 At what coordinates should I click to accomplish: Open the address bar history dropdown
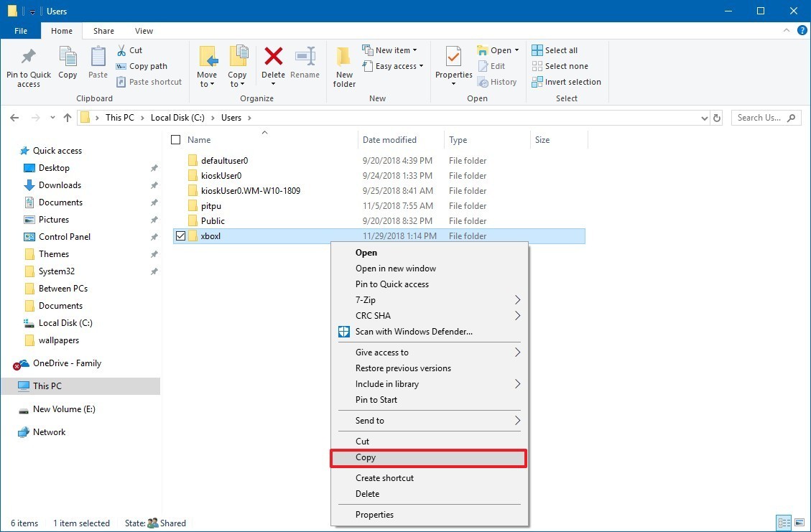click(x=704, y=117)
